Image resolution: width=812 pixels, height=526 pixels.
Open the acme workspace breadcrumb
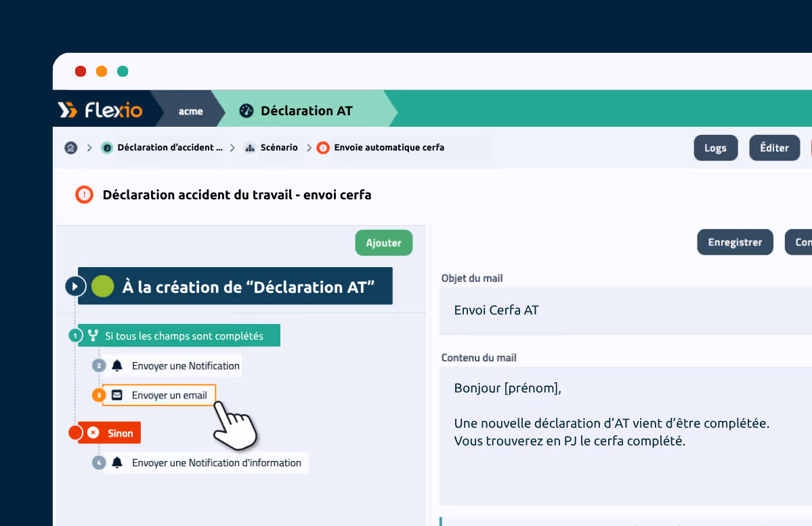(x=190, y=111)
